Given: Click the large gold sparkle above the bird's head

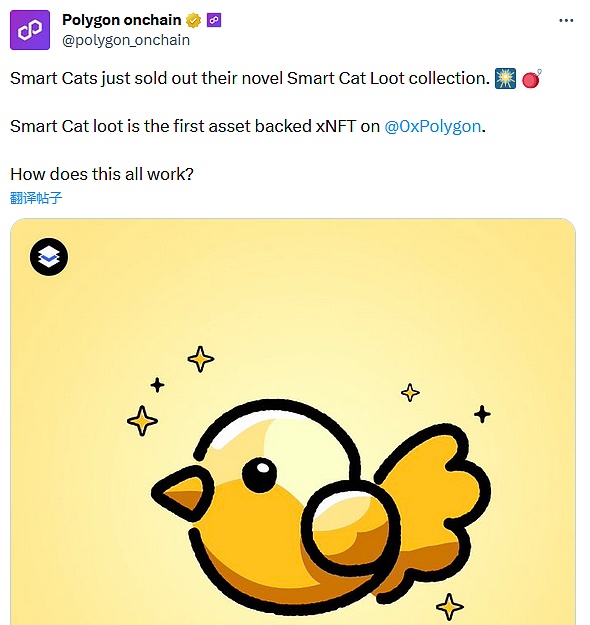Looking at the screenshot, I should pyautogui.click(x=201, y=359).
